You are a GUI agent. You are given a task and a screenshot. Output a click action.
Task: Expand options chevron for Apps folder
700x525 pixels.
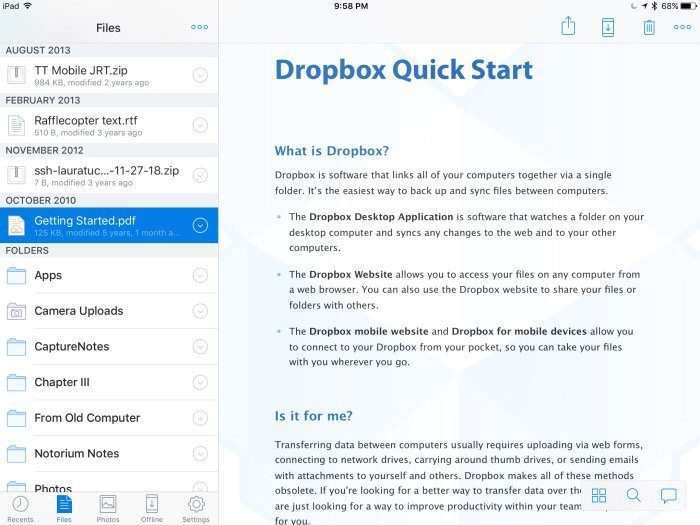pos(200,275)
